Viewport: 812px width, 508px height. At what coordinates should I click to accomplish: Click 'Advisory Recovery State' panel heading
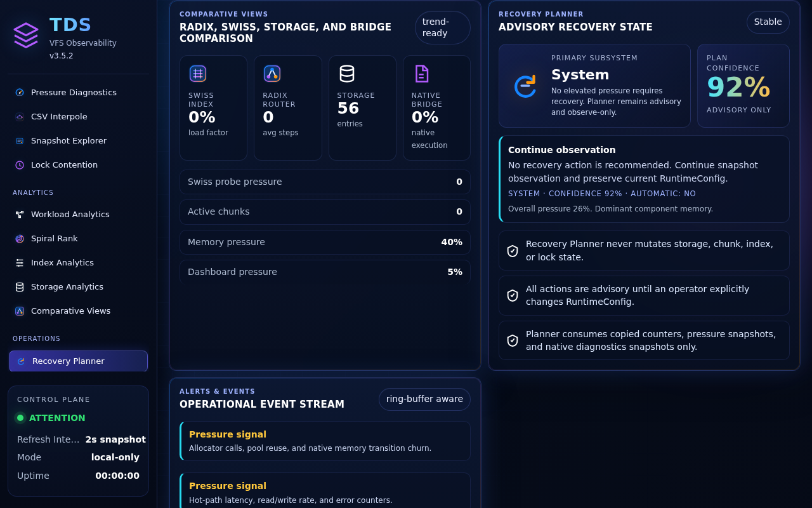coord(575,27)
